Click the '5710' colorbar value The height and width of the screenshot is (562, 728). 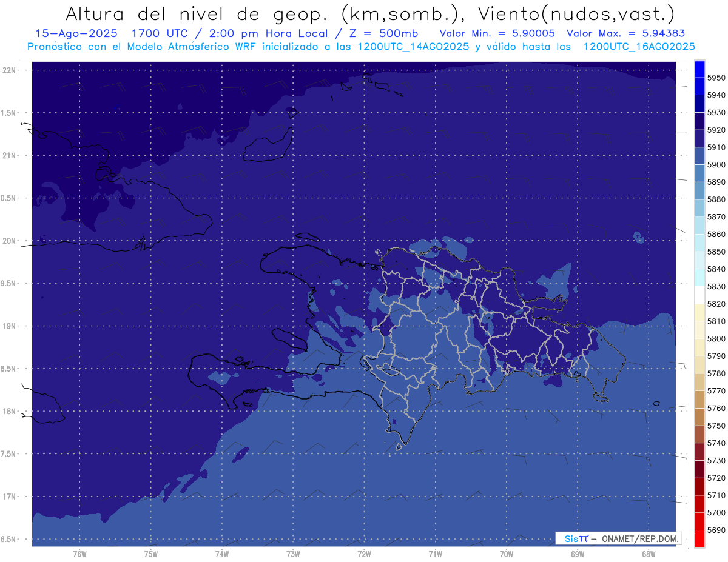coord(716,495)
